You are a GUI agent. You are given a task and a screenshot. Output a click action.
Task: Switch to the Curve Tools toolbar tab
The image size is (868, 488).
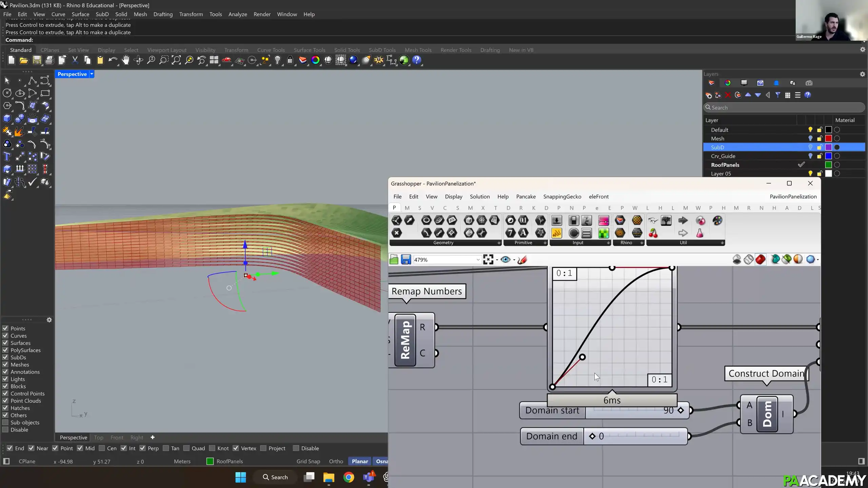click(x=271, y=50)
